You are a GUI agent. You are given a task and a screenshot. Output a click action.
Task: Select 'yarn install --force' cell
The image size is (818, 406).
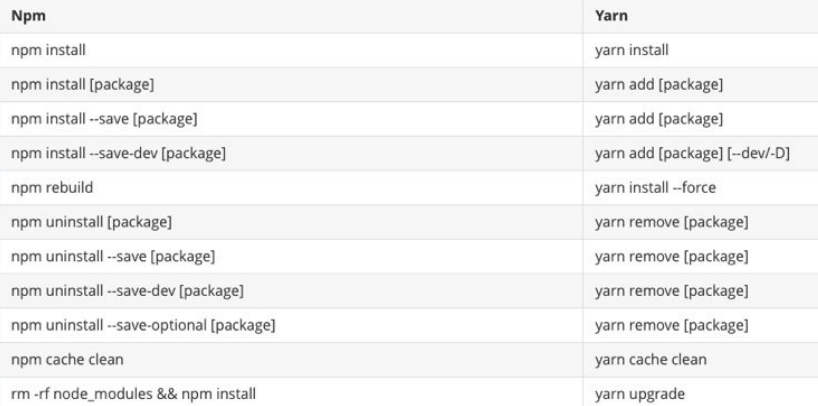[701, 187]
